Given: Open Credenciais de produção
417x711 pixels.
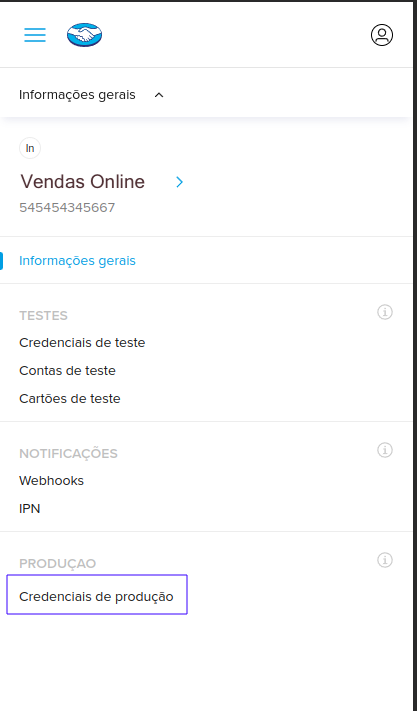Looking at the screenshot, I should click(97, 594).
